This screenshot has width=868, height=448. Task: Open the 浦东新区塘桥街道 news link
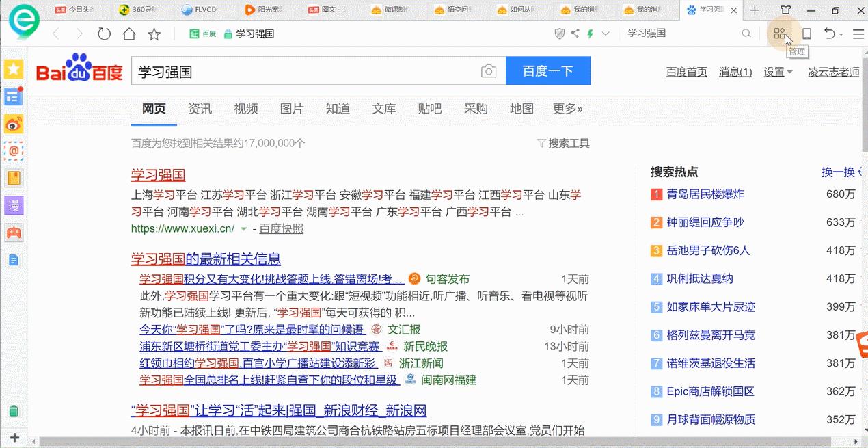coord(260,346)
